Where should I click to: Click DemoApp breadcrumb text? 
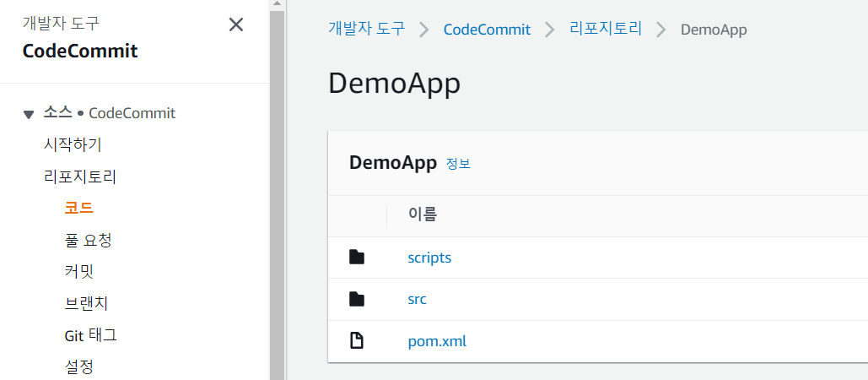(714, 30)
